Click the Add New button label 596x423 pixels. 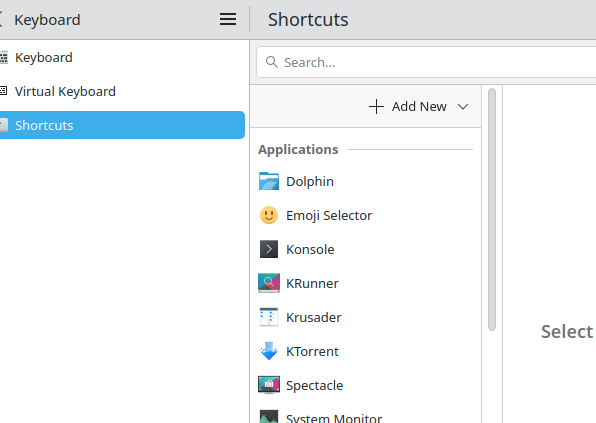[x=419, y=106]
